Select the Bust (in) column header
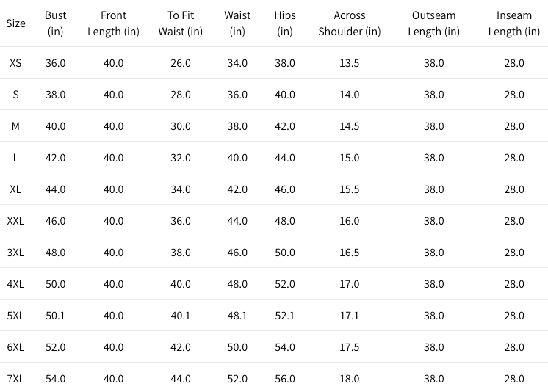This screenshot has height=392, width=548. coord(56,23)
